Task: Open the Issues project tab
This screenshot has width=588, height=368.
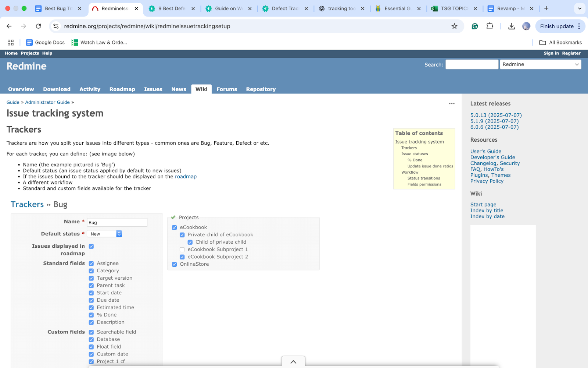Action: [153, 89]
